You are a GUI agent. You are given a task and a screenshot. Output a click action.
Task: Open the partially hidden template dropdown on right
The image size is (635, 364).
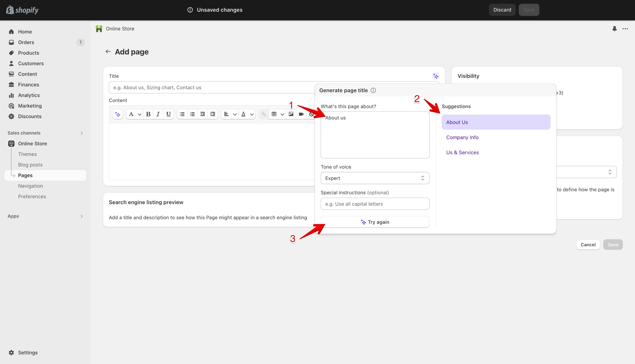[586, 172]
